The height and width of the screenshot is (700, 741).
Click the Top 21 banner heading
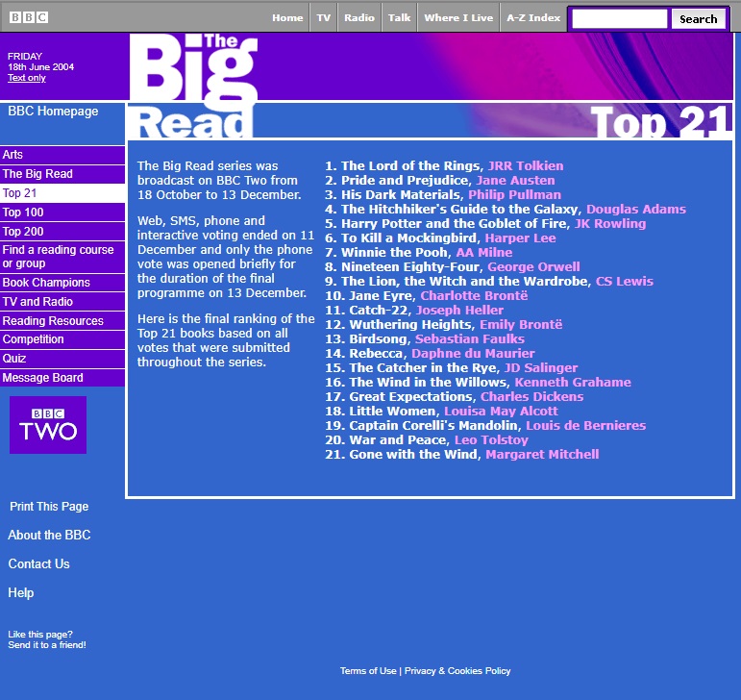coord(660,121)
